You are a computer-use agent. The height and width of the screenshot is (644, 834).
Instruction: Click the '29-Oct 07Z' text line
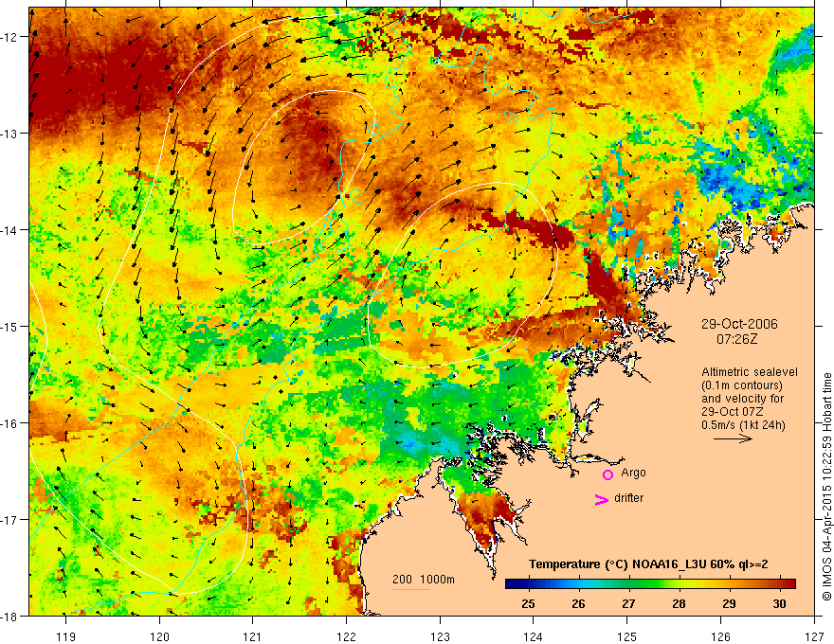pos(734,412)
